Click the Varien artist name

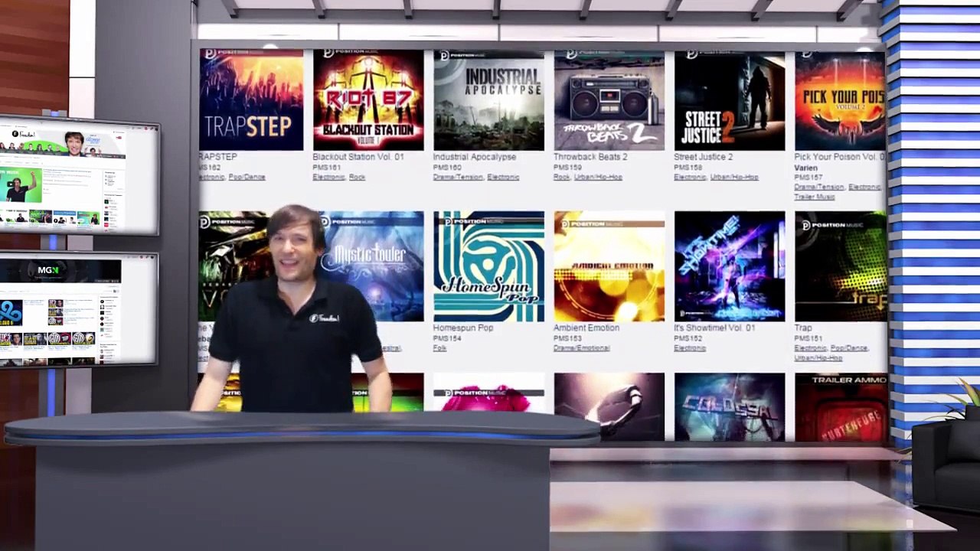coord(806,168)
